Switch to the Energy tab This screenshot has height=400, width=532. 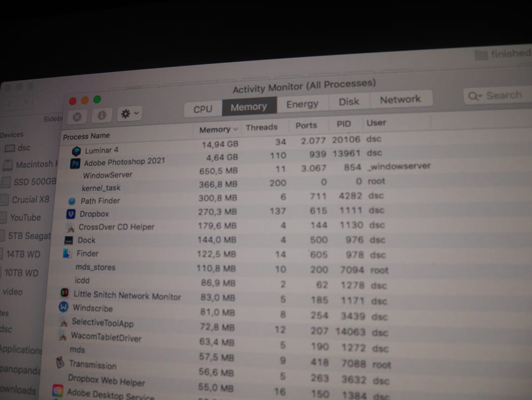(302, 104)
